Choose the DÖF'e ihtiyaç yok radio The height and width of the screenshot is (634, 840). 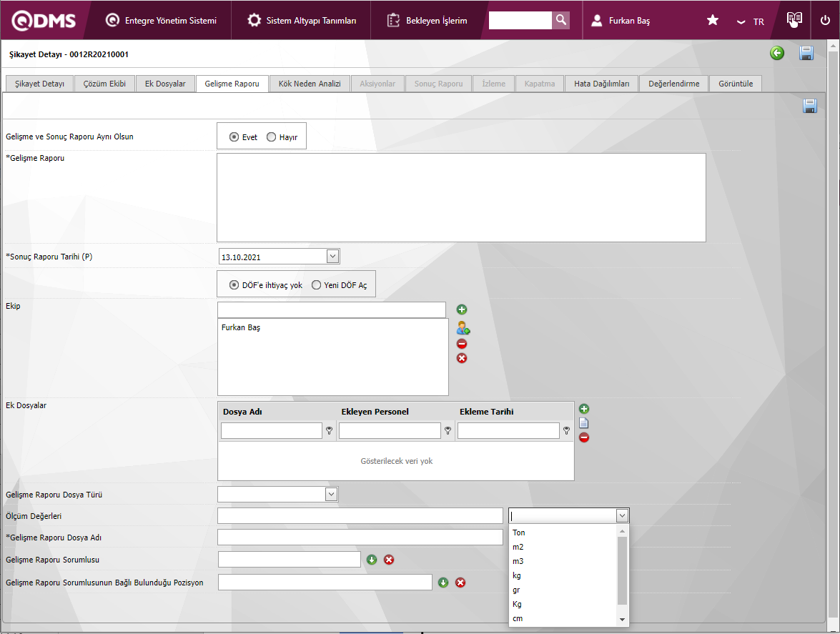[234, 285]
